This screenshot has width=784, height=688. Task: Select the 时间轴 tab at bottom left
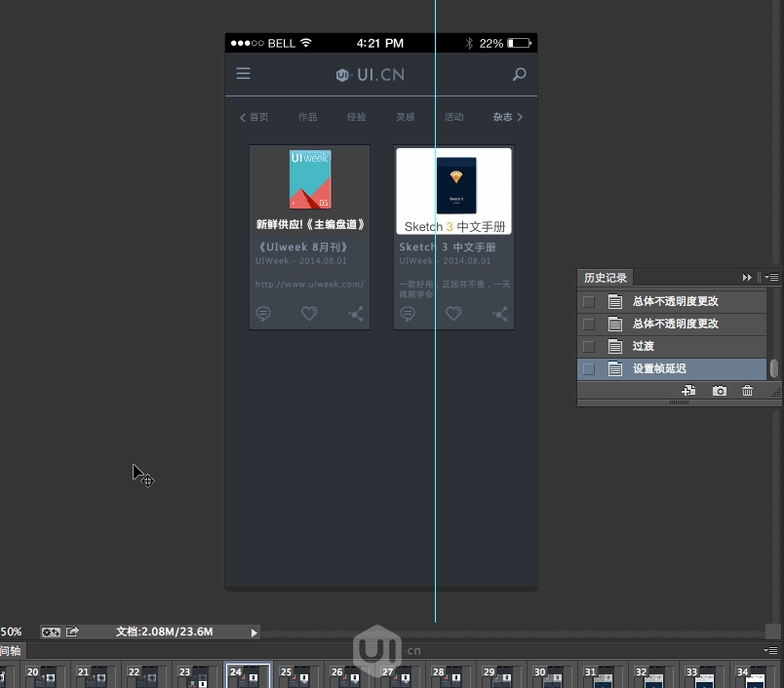[12, 650]
